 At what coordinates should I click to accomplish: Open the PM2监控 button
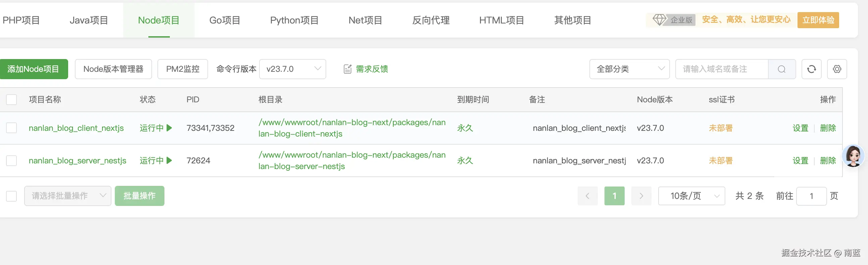point(183,69)
